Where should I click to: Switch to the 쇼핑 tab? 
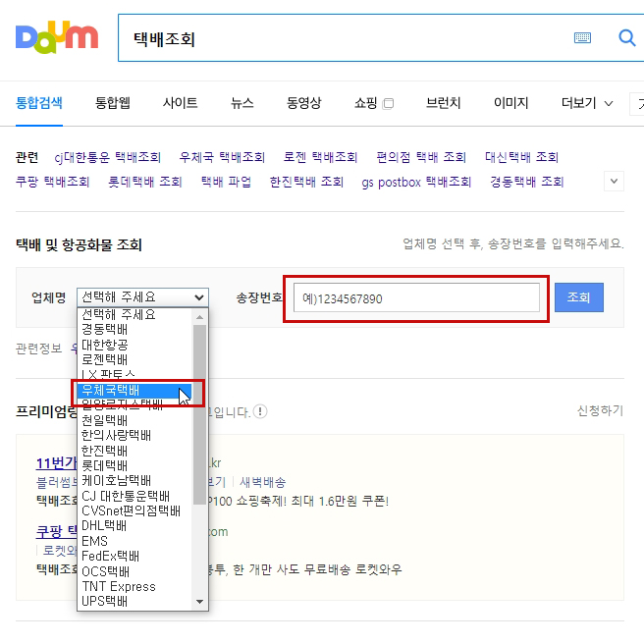point(365,103)
